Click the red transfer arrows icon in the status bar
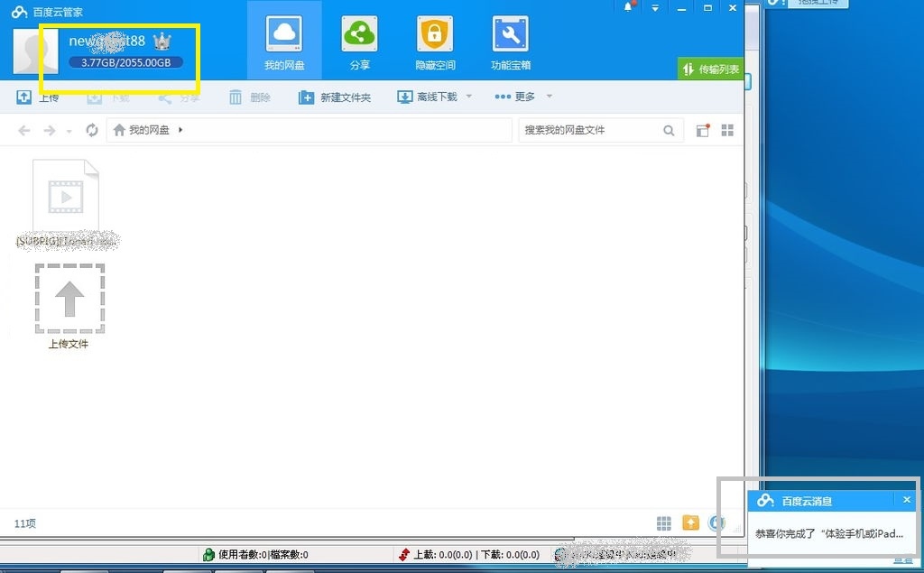Image resolution: width=924 pixels, height=573 pixels. coord(404,554)
